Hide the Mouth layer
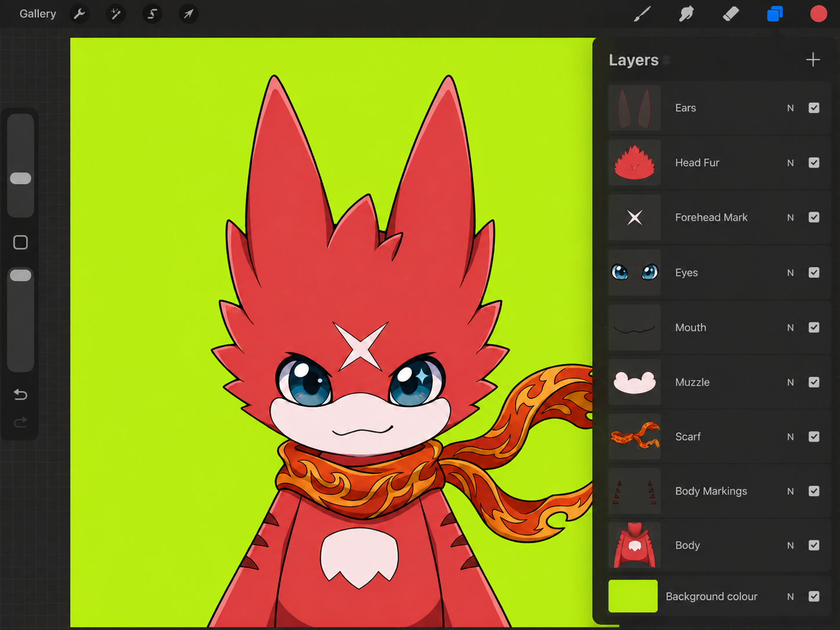 (x=814, y=327)
